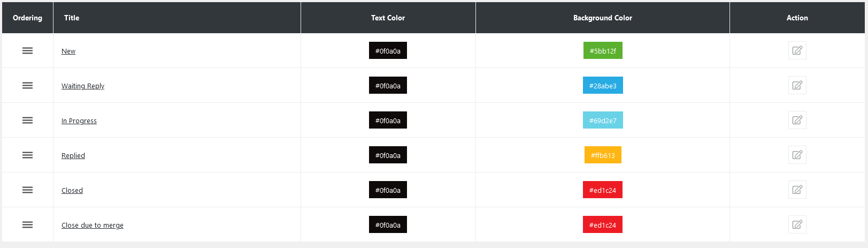Click the Title column header
The image size is (868, 248).
click(72, 18)
